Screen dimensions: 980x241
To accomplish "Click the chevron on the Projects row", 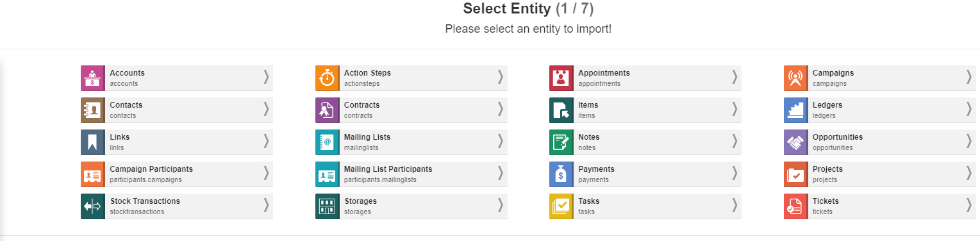I will click(x=969, y=174).
